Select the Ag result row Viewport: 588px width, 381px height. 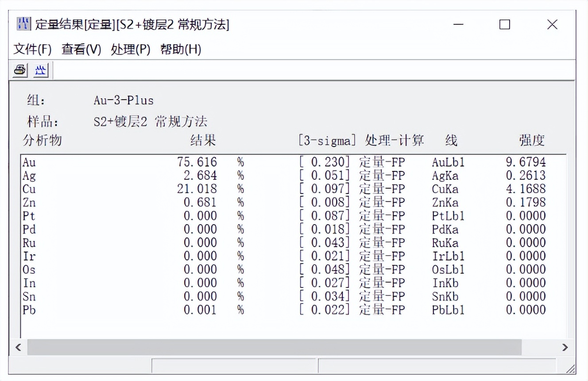tap(177, 176)
